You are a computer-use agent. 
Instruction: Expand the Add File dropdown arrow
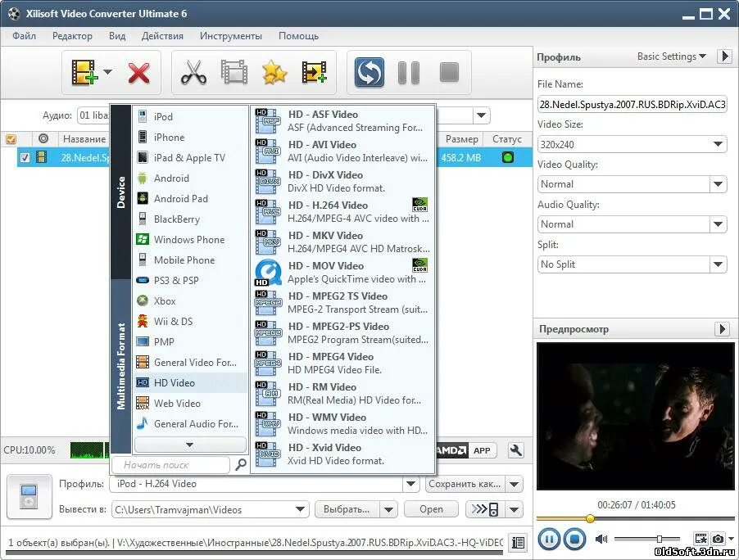[x=108, y=72]
